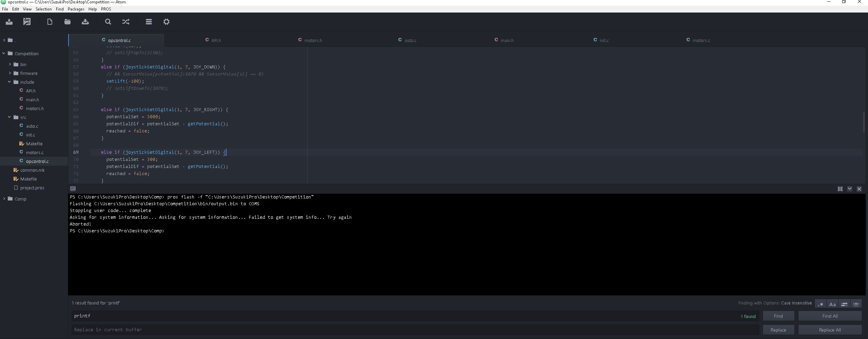Switch to the motors.h tab

313,40
